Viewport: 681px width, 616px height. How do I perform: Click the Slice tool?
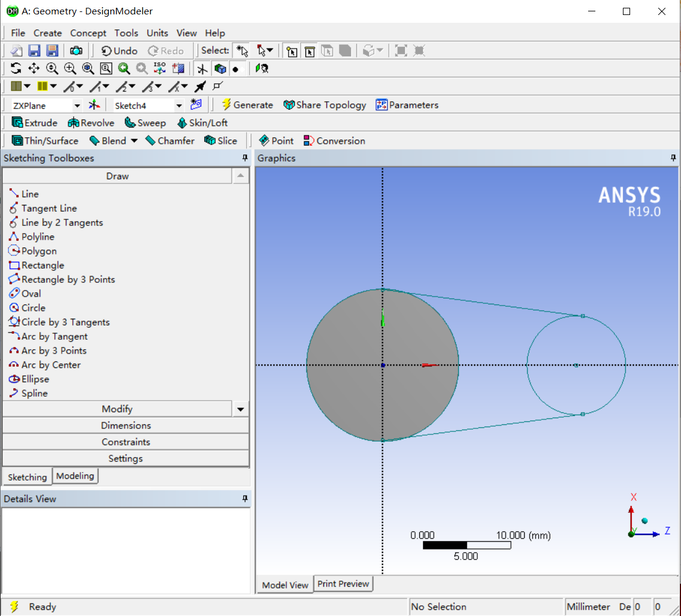[220, 141]
